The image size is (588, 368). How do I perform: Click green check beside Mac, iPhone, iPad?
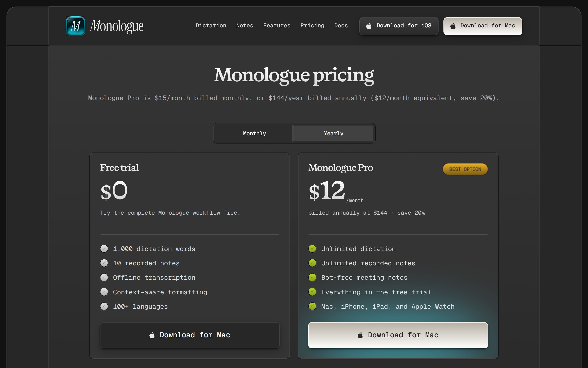[x=312, y=306]
